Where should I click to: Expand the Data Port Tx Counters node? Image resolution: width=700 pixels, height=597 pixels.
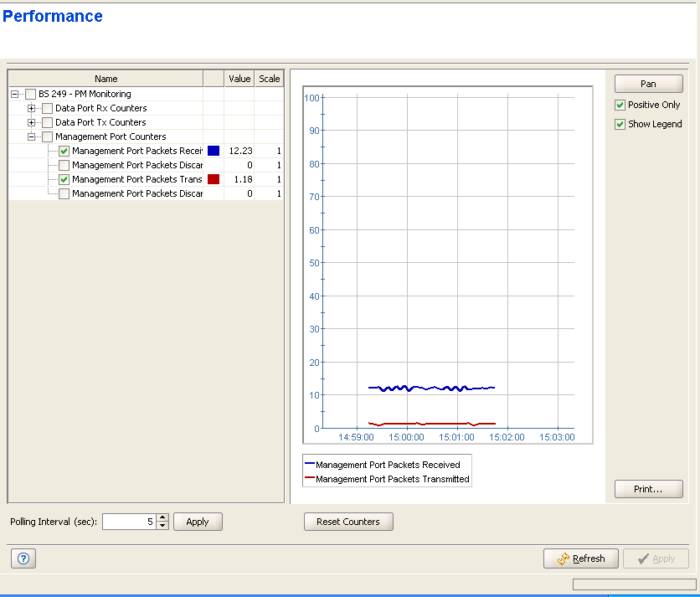(32, 122)
